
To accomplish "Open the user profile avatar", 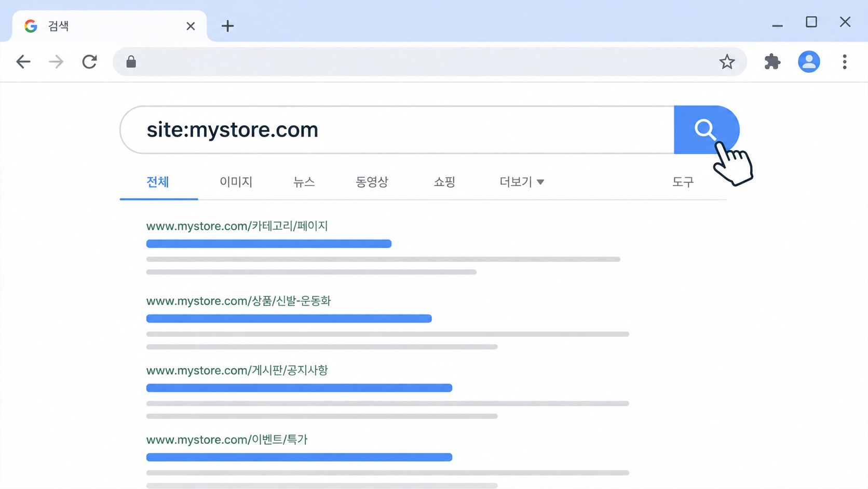I will [809, 62].
